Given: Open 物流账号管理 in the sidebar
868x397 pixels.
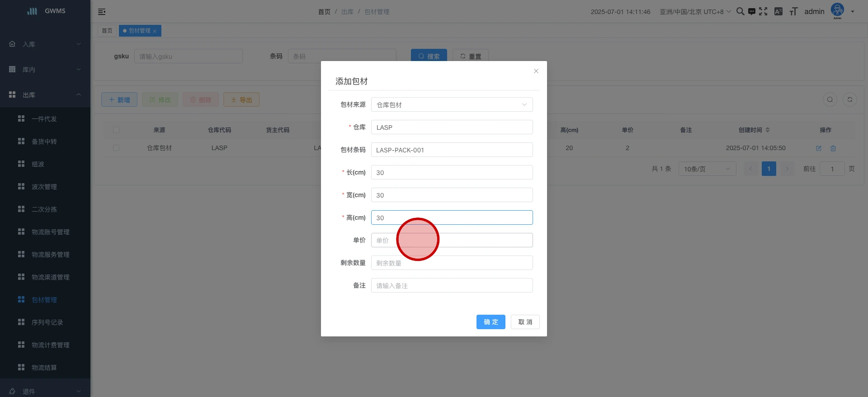Looking at the screenshot, I should coord(50,232).
